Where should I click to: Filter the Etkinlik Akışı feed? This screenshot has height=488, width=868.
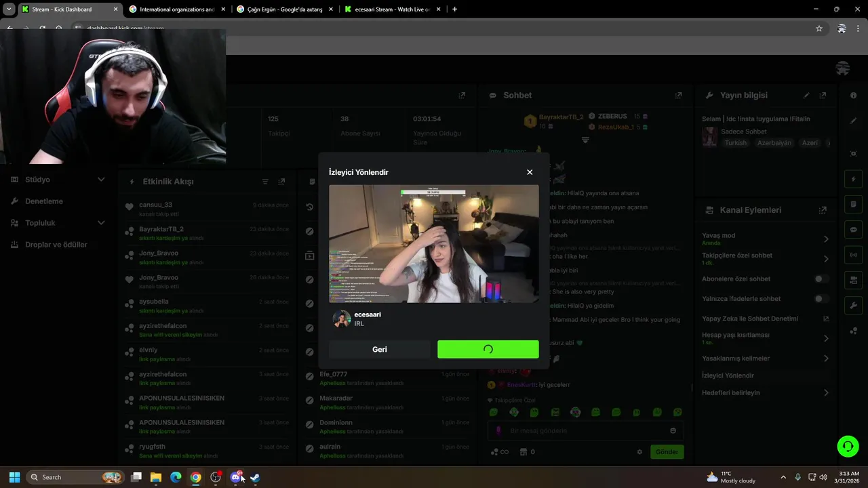[265, 182]
